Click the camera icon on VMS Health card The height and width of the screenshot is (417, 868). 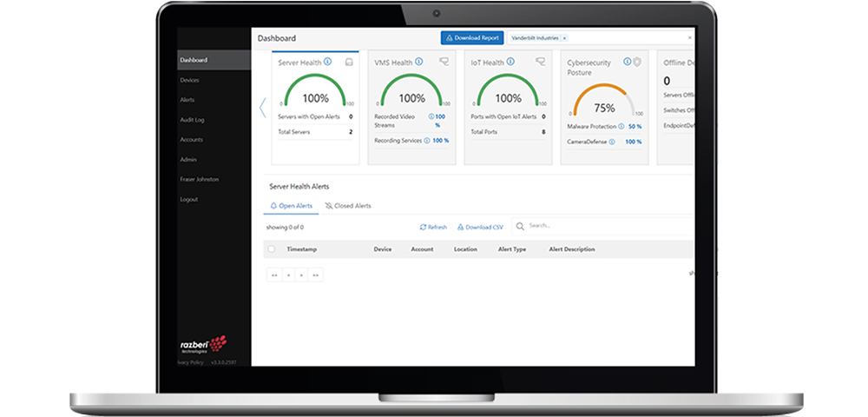(x=444, y=62)
